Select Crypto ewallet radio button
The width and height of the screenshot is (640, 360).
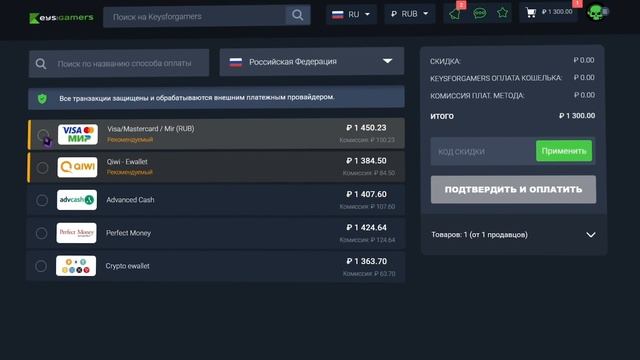(41, 266)
